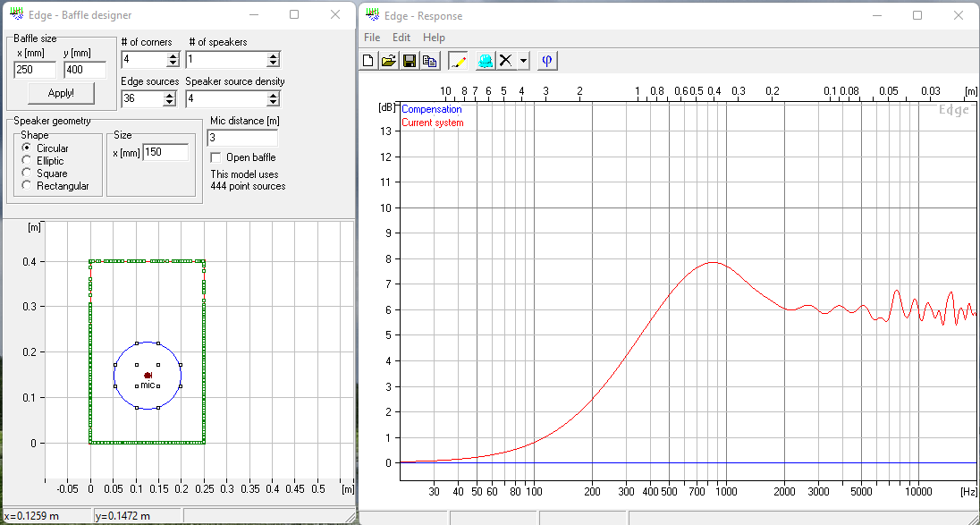Image resolution: width=980 pixels, height=525 pixels.
Task: Decrease the number of corners
Action: click(173, 64)
